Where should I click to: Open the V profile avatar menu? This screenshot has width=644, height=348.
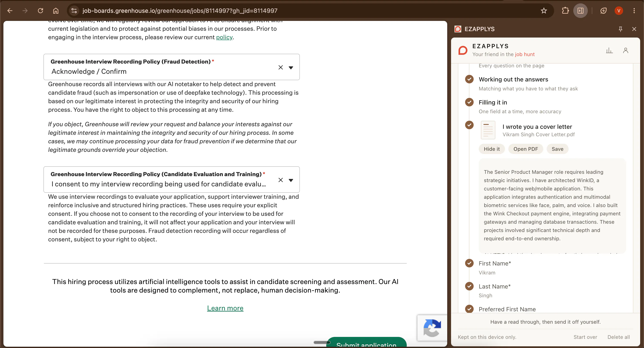pos(619,11)
